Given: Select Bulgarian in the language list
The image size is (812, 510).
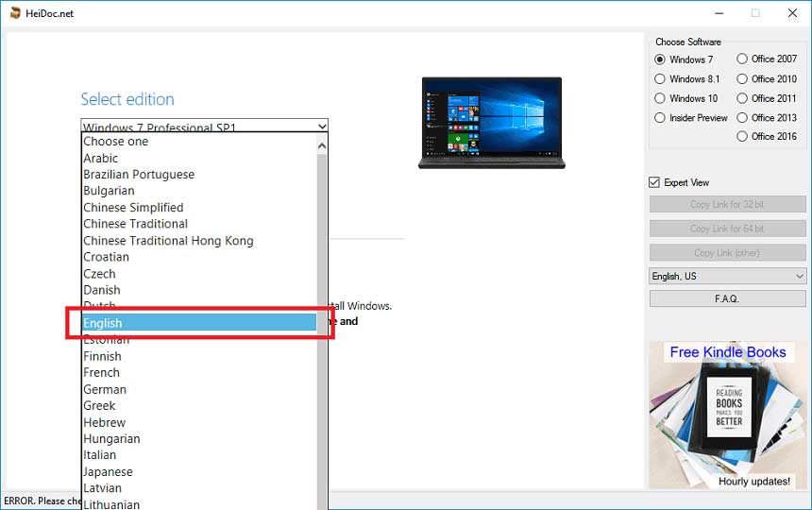Looking at the screenshot, I should (199, 191).
